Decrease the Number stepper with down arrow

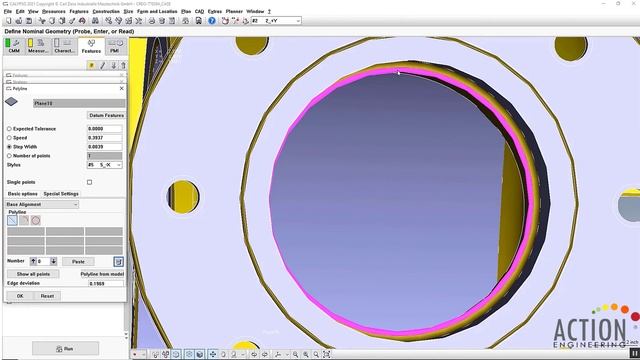pos(53,261)
